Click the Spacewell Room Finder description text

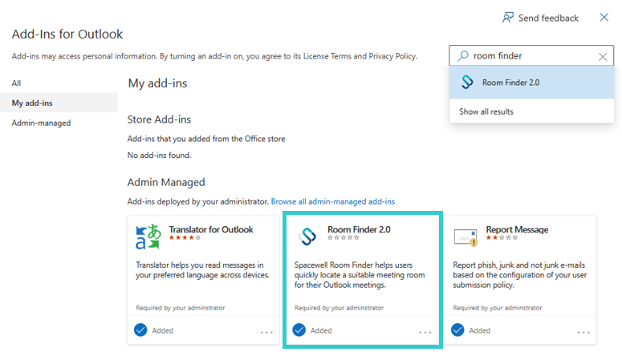point(360,275)
